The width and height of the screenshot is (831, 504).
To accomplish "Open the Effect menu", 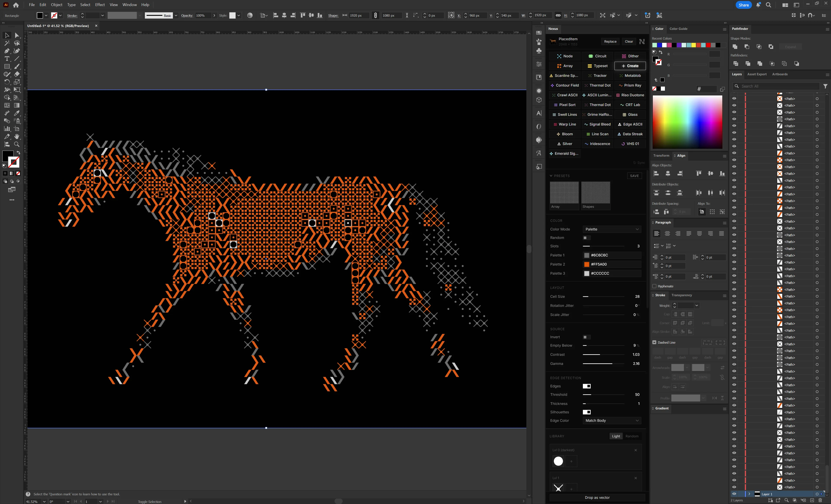I will pos(100,5).
